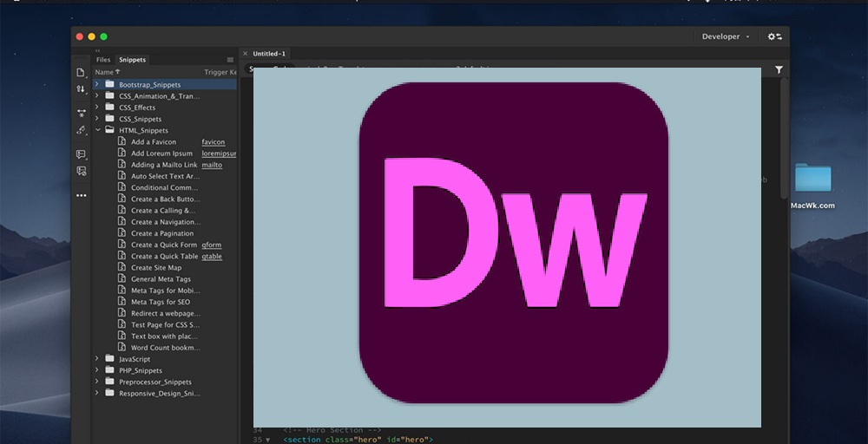
Task: Open the documents icon in left toolbar
Action: pyautogui.click(x=81, y=73)
